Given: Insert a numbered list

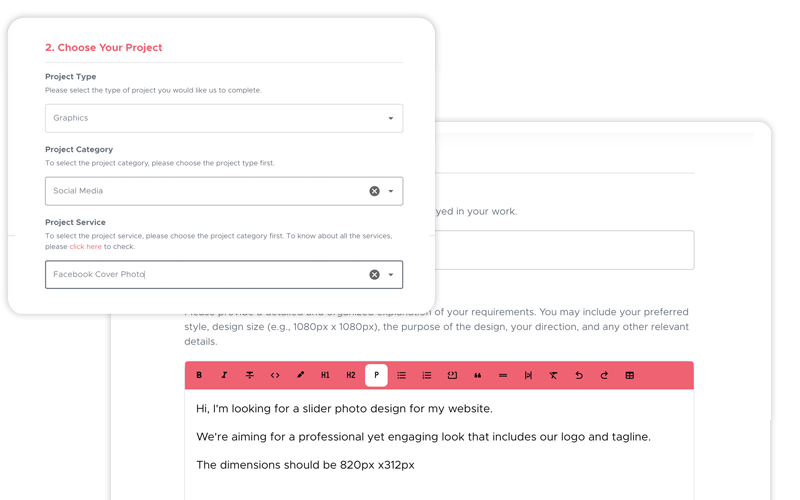Looking at the screenshot, I should [427, 375].
